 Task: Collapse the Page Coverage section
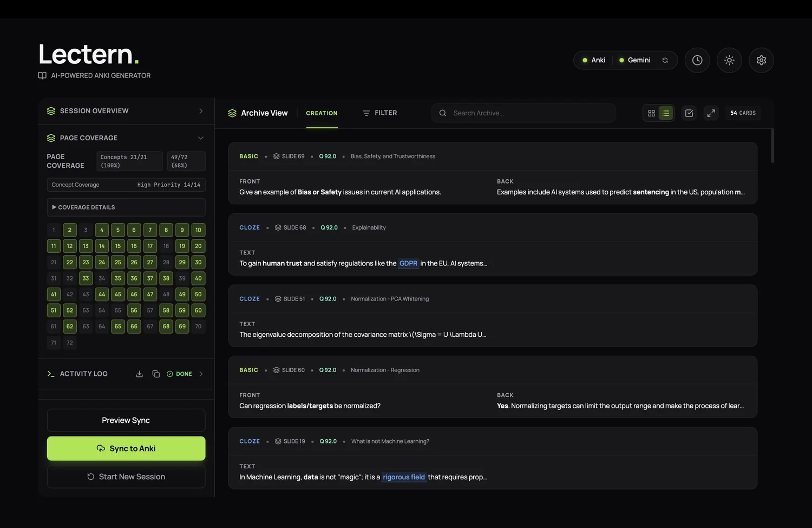(x=201, y=138)
